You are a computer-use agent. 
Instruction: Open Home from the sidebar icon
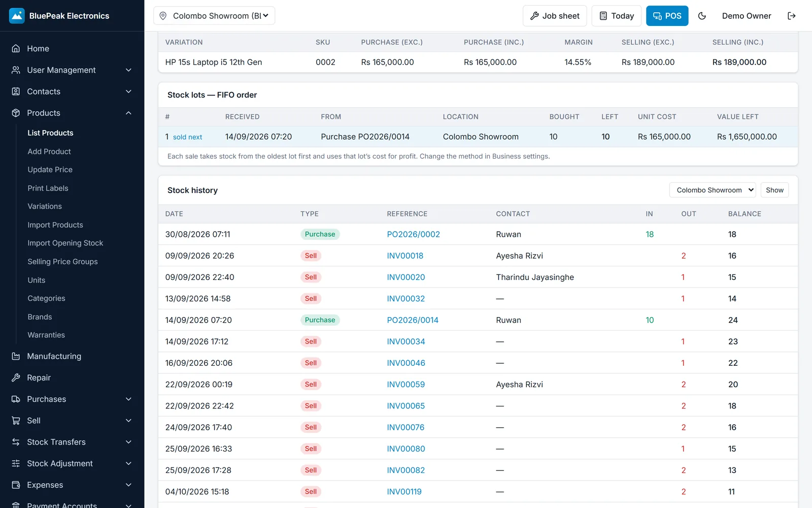pos(16,48)
